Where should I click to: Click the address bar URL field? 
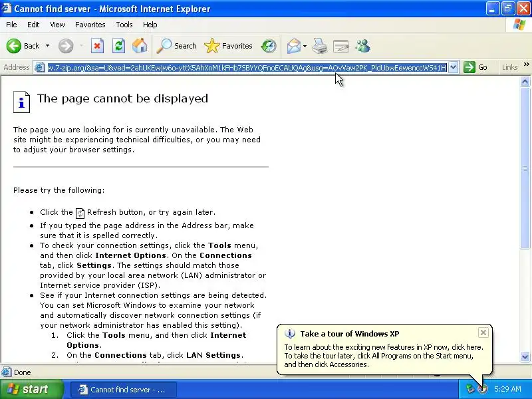click(247, 68)
